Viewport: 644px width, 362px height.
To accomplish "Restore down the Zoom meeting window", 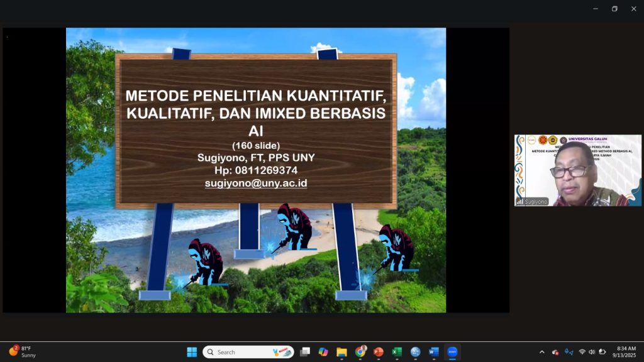I will [614, 9].
